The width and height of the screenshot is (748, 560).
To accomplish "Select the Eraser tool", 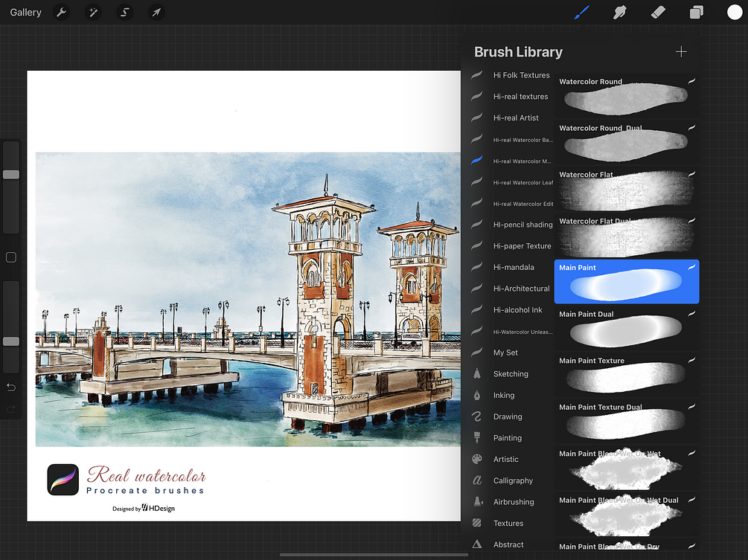I will 658,13.
